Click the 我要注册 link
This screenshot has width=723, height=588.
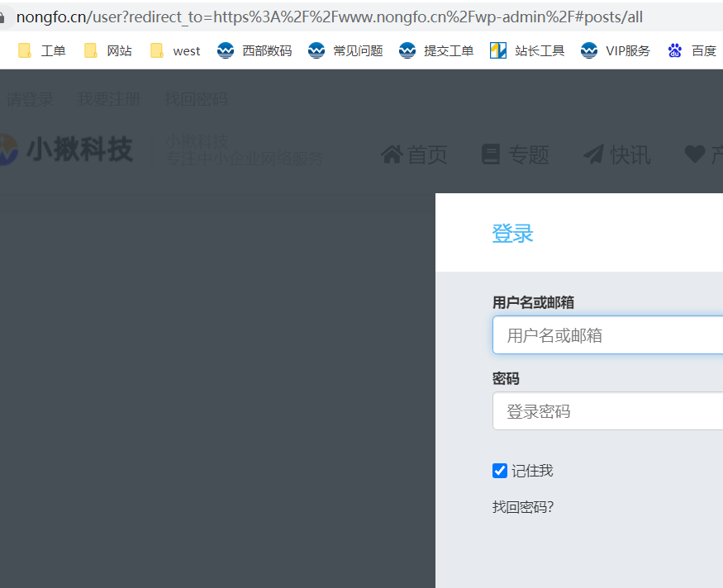coord(108,100)
